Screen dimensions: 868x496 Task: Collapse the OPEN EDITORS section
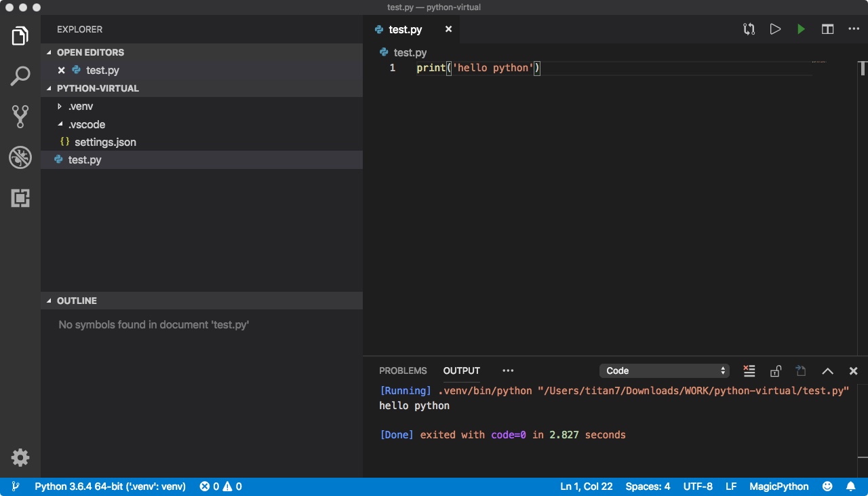click(x=201, y=52)
